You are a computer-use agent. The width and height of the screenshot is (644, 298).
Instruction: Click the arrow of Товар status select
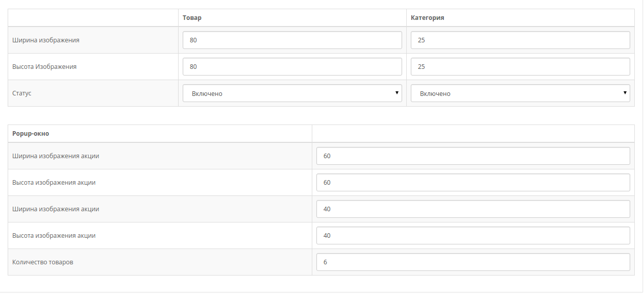point(397,93)
